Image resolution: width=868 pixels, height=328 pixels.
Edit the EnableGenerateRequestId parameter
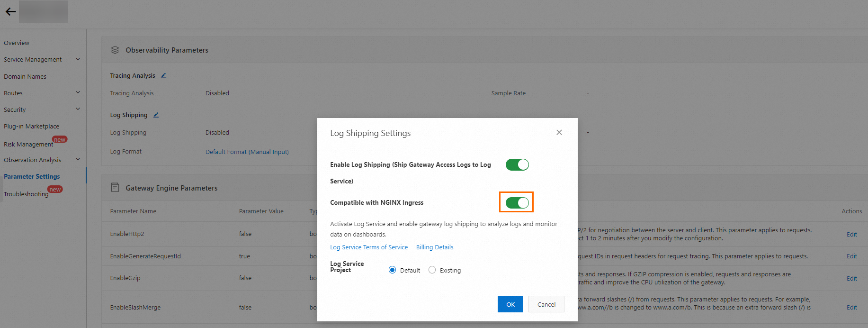[x=852, y=256]
